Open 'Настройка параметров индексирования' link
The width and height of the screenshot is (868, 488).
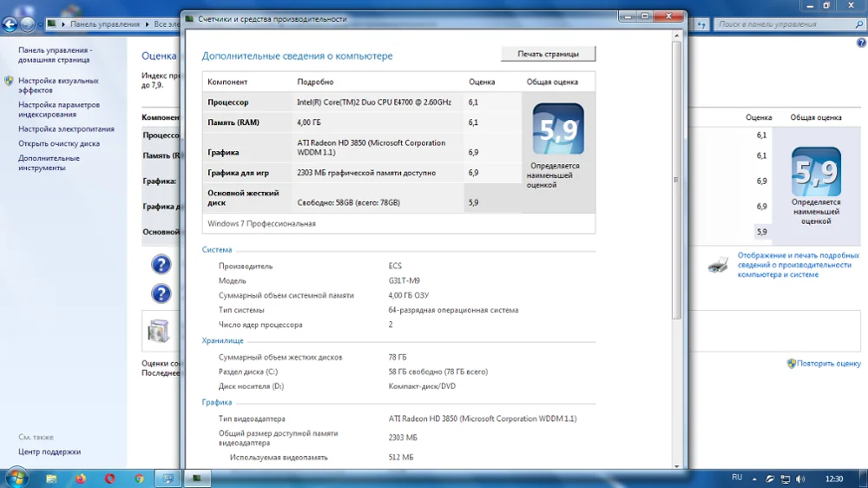click(x=59, y=109)
